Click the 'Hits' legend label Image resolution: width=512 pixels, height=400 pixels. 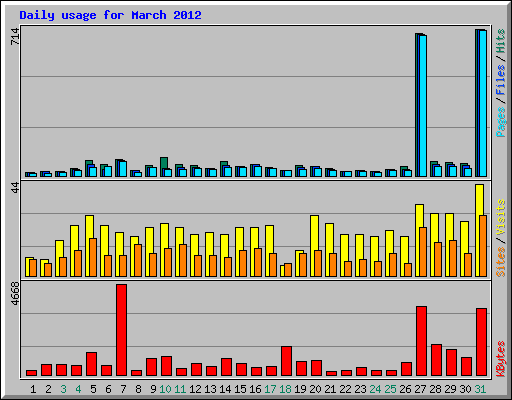click(501, 41)
